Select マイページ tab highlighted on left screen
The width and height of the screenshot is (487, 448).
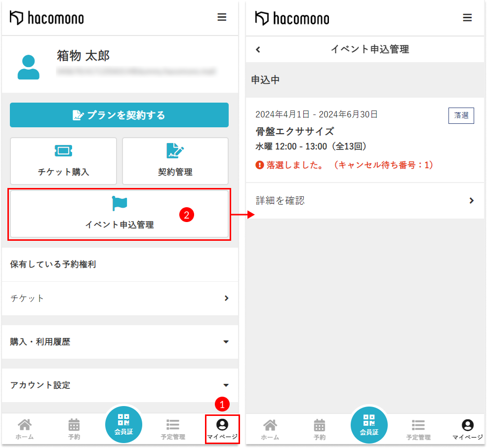pyautogui.click(x=222, y=428)
